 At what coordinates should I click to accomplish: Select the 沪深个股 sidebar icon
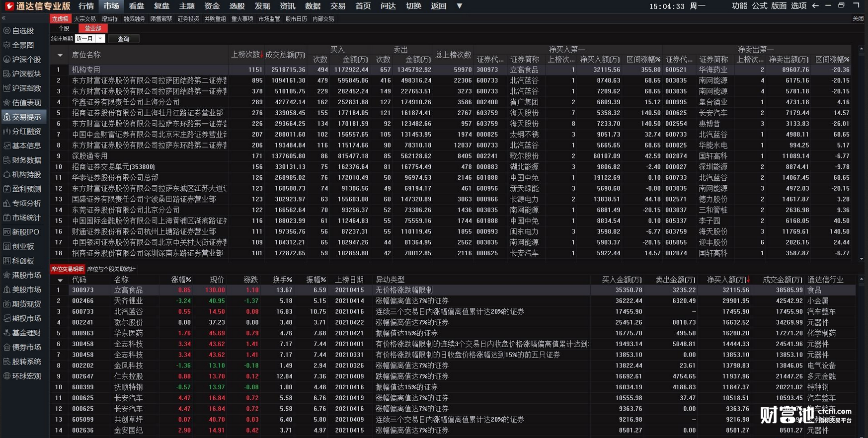click(x=7, y=60)
